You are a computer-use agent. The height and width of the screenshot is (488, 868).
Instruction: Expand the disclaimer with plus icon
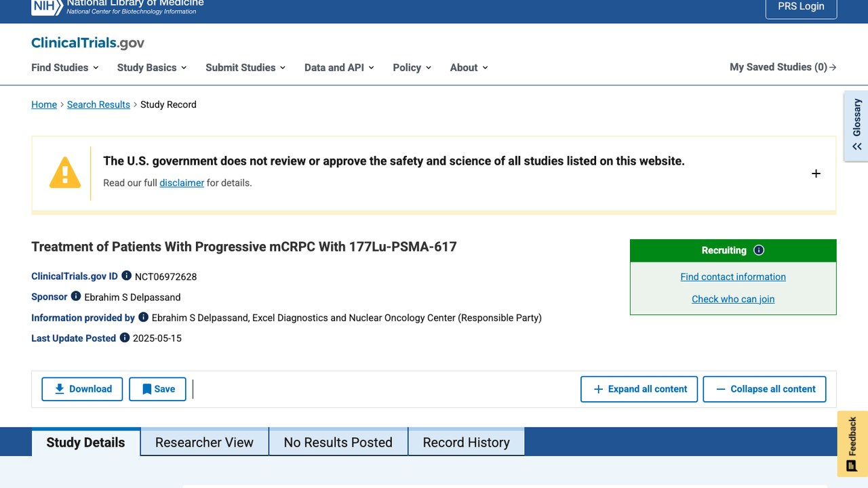pos(816,174)
